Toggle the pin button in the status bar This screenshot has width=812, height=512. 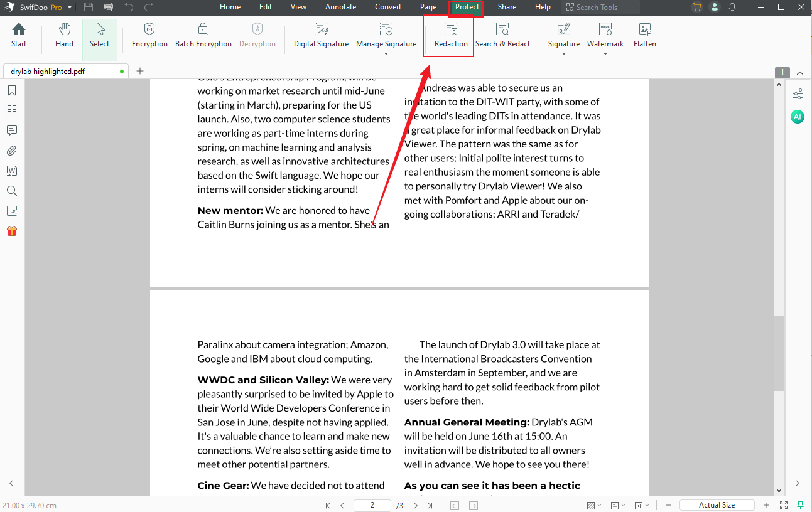click(x=799, y=505)
